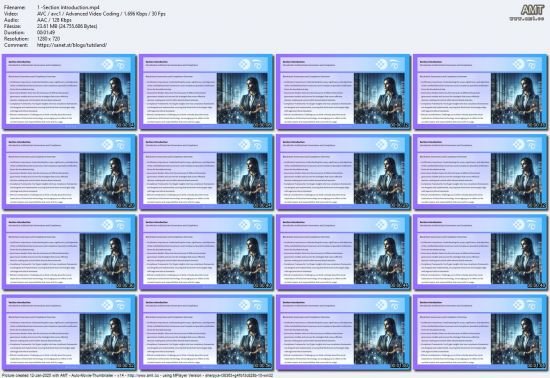Open the second thumbnail in the third row

coord(206,252)
